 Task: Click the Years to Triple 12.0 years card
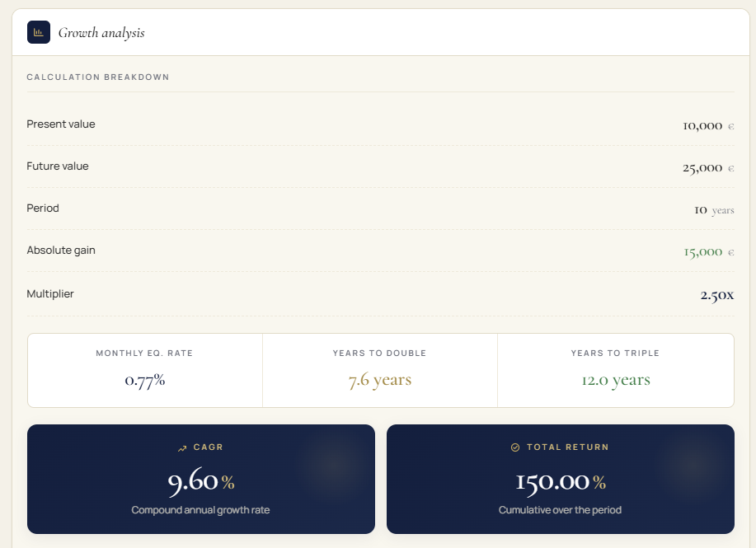click(615, 370)
